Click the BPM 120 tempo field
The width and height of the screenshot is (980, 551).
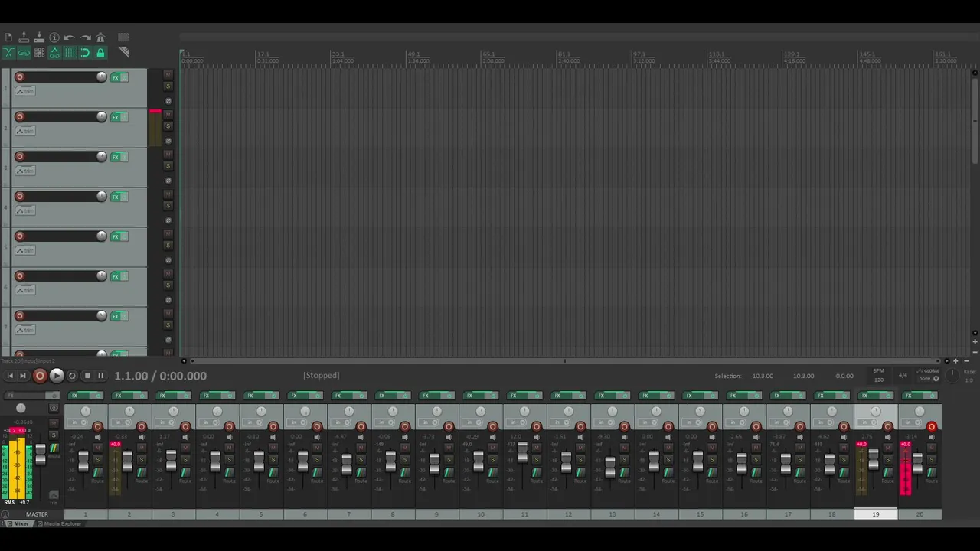pyautogui.click(x=879, y=375)
